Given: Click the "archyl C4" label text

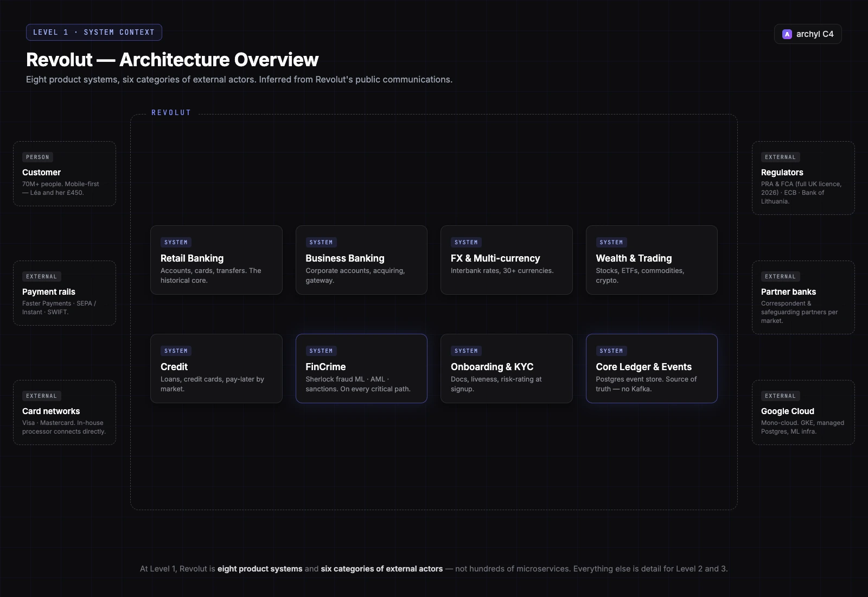Looking at the screenshot, I should 815,34.
